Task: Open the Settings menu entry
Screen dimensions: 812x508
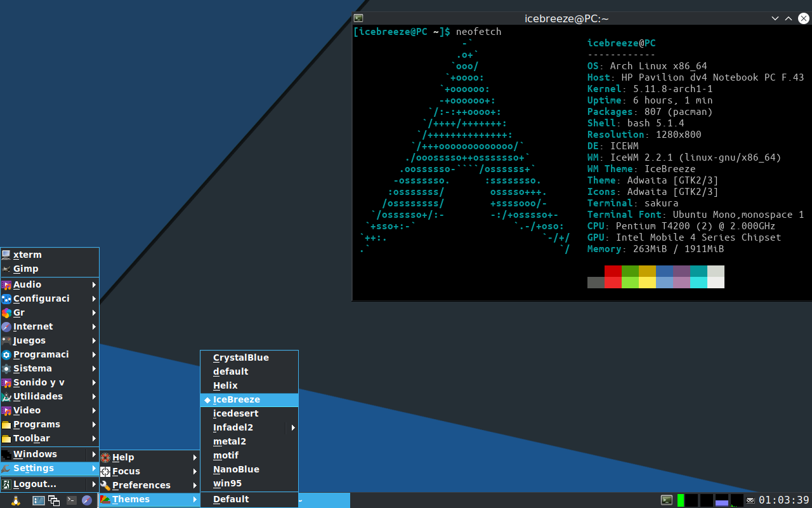Action: [49, 468]
